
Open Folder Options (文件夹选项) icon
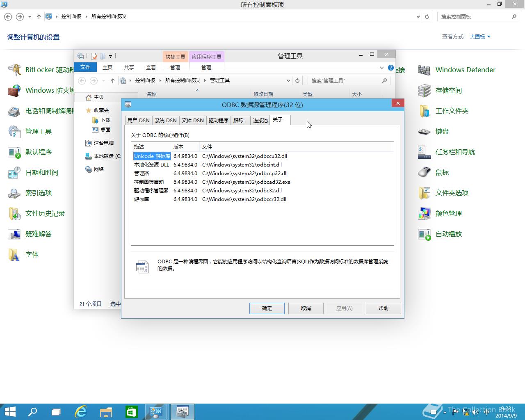click(424, 193)
